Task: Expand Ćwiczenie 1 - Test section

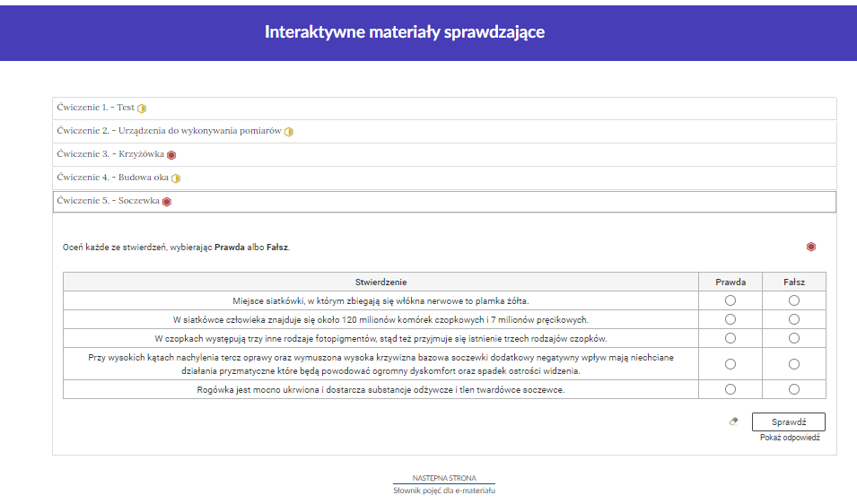Action: click(x=95, y=108)
